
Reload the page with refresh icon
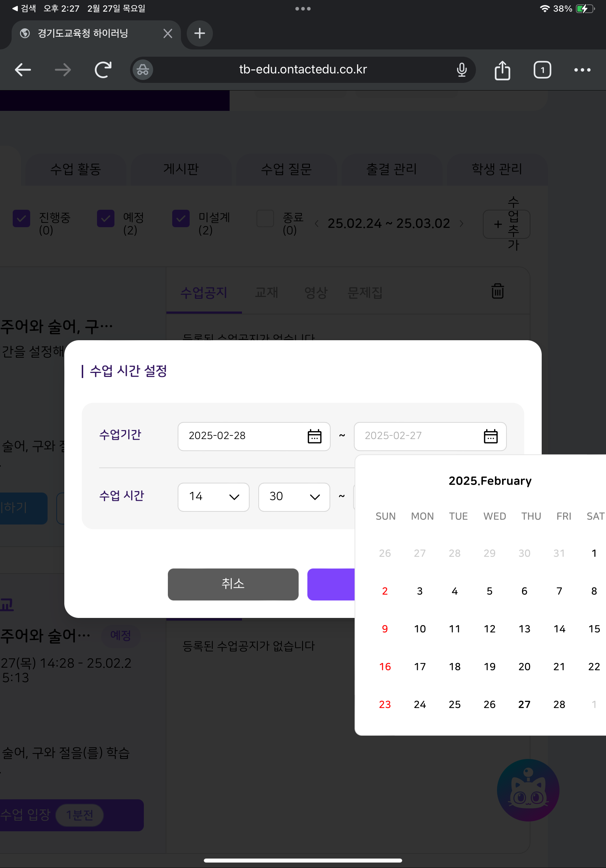(x=103, y=70)
